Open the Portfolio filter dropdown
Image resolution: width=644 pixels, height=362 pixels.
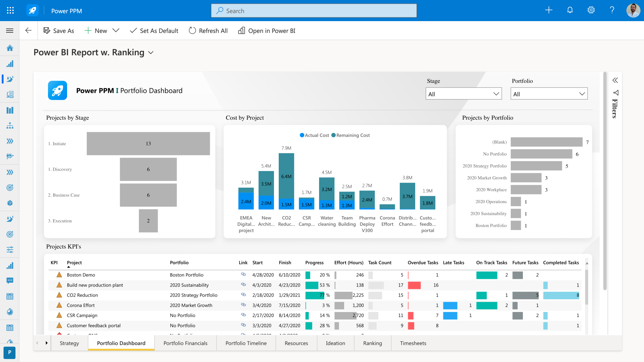pos(549,94)
